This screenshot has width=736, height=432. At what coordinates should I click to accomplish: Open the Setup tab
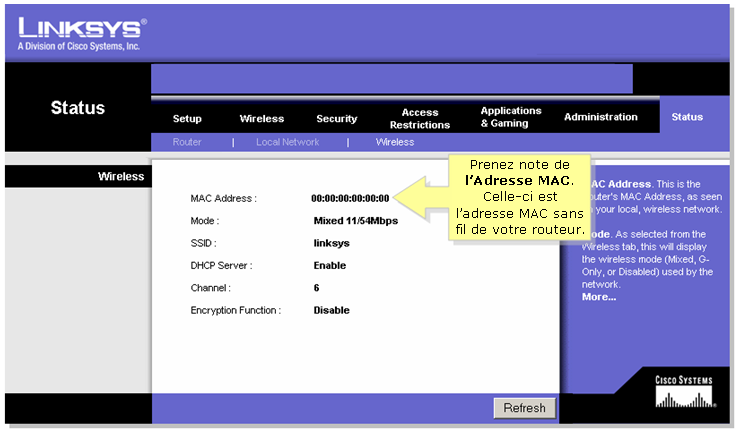point(187,118)
